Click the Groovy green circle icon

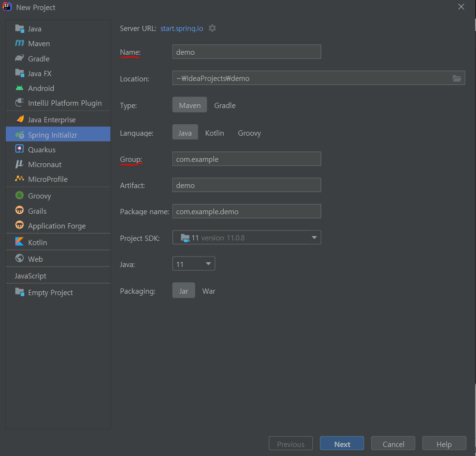click(20, 195)
